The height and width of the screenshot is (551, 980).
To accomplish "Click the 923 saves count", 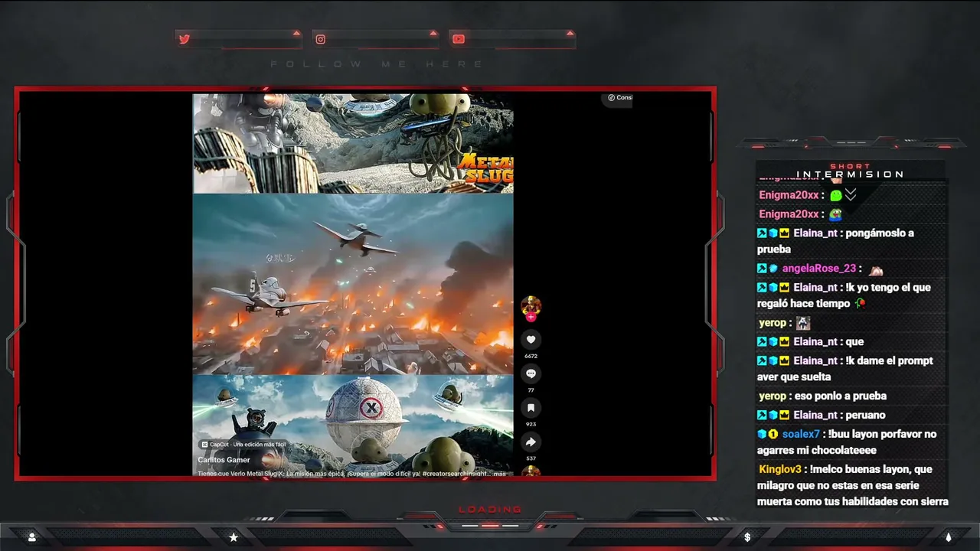I will [x=531, y=424].
